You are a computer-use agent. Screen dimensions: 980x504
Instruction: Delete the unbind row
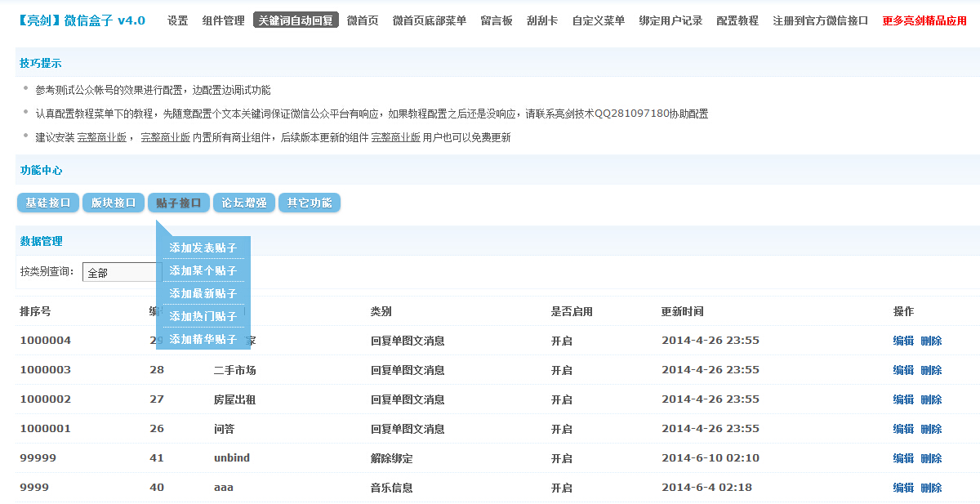931,458
